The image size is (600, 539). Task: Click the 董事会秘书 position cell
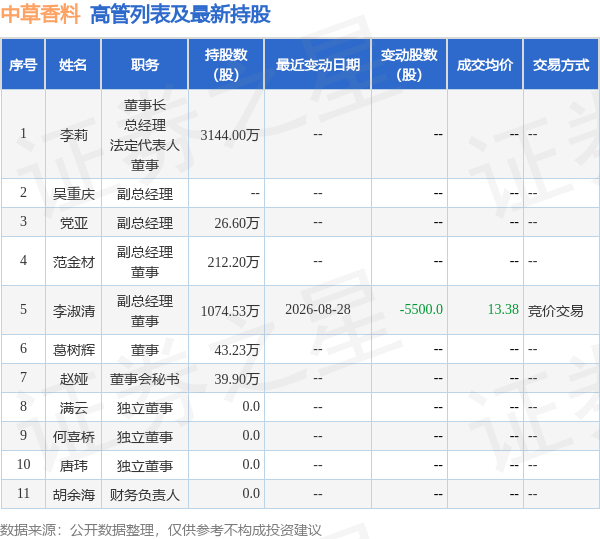click(145, 379)
